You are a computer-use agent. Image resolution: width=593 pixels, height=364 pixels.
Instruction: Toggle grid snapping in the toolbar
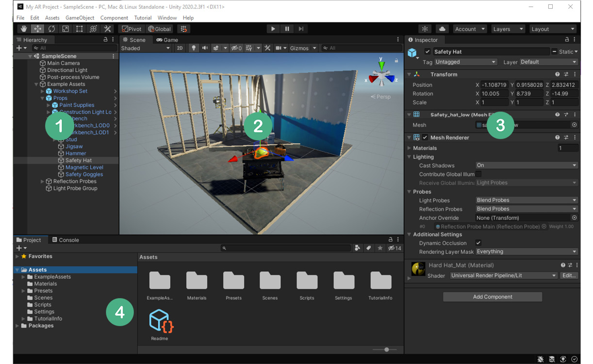pyautogui.click(x=183, y=29)
